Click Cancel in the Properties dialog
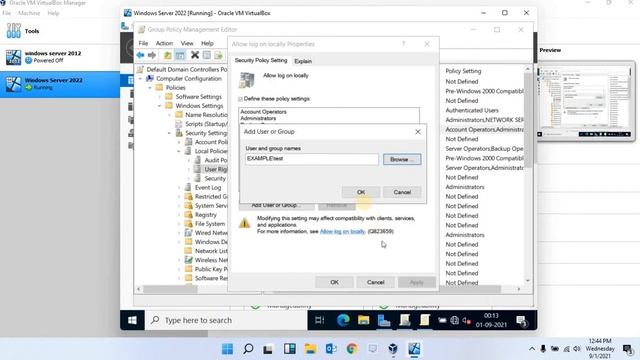The image size is (640, 360). point(376,282)
